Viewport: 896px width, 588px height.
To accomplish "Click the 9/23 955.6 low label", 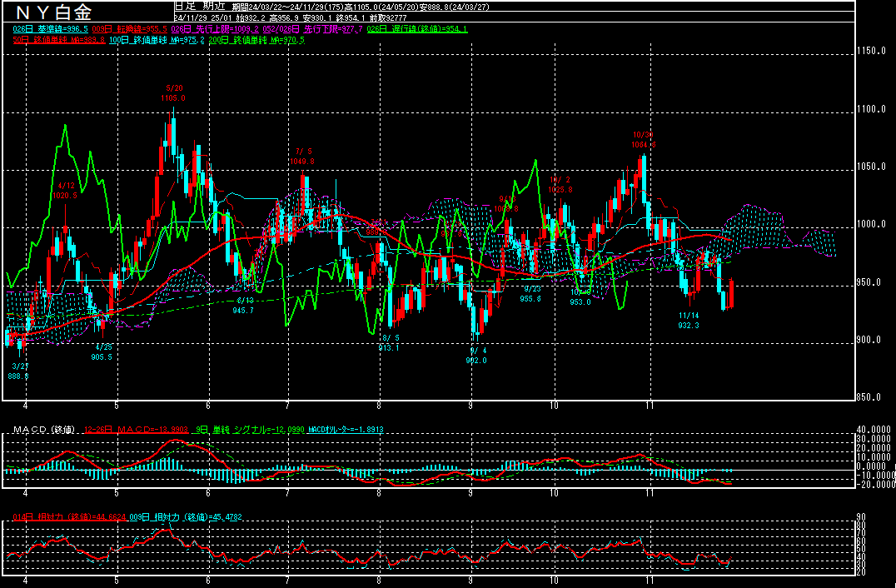I will [530, 294].
